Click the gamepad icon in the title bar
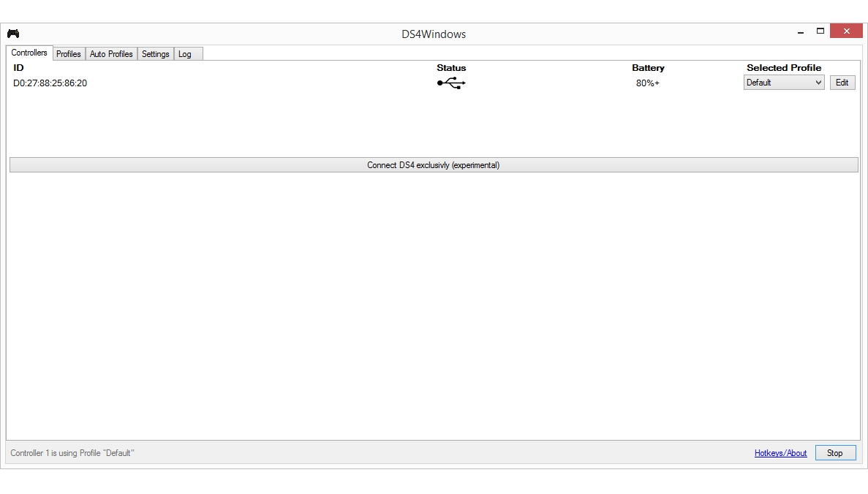Viewport: 868px width, 494px height. tap(12, 34)
